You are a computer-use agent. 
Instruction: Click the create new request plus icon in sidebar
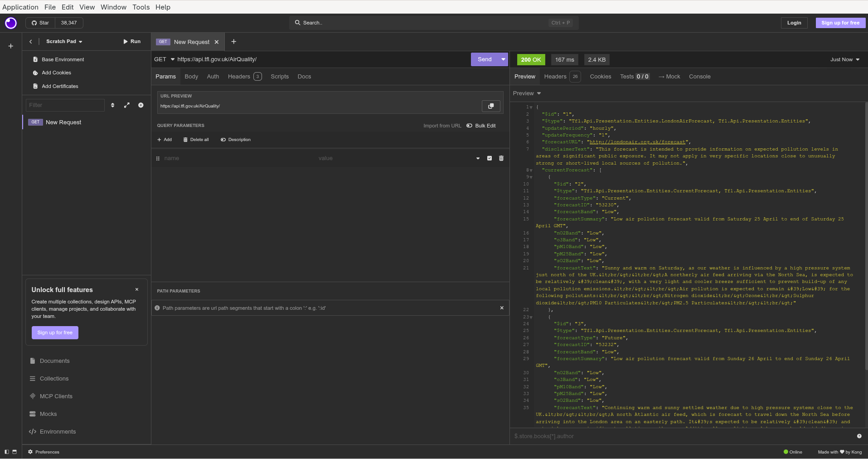(141, 105)
